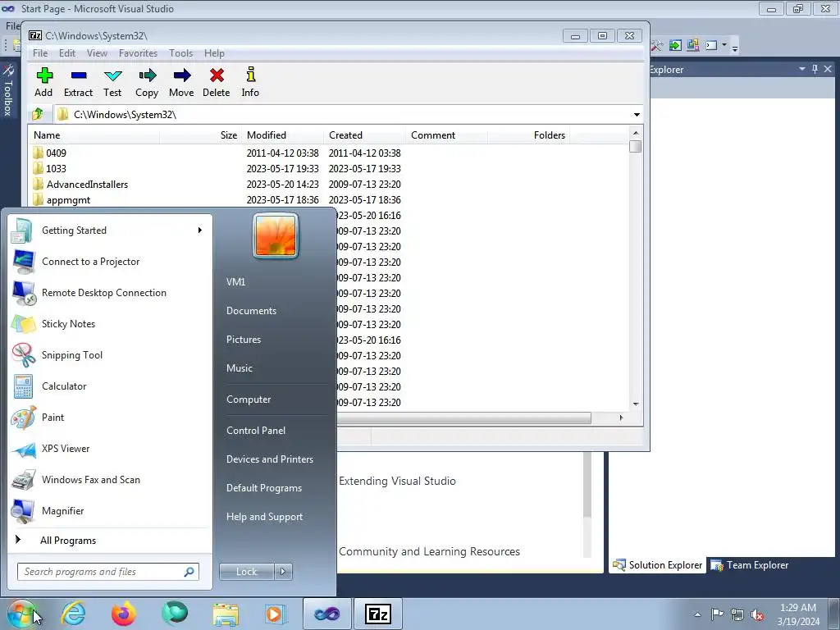Open Extending Visual Studio link
This screenshot has width=840, height=630.
[398, 481]
